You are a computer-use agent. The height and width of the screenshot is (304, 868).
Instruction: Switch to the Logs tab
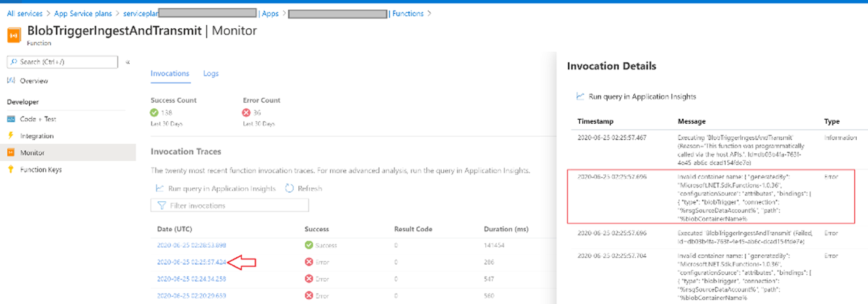coord(210,73)
